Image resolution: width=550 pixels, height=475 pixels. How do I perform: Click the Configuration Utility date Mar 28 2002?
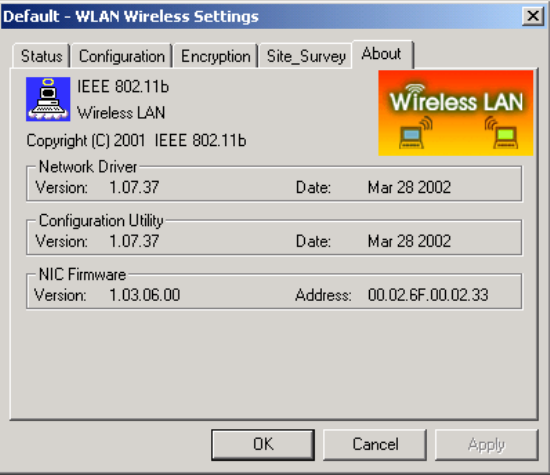[x=409, y=241]
